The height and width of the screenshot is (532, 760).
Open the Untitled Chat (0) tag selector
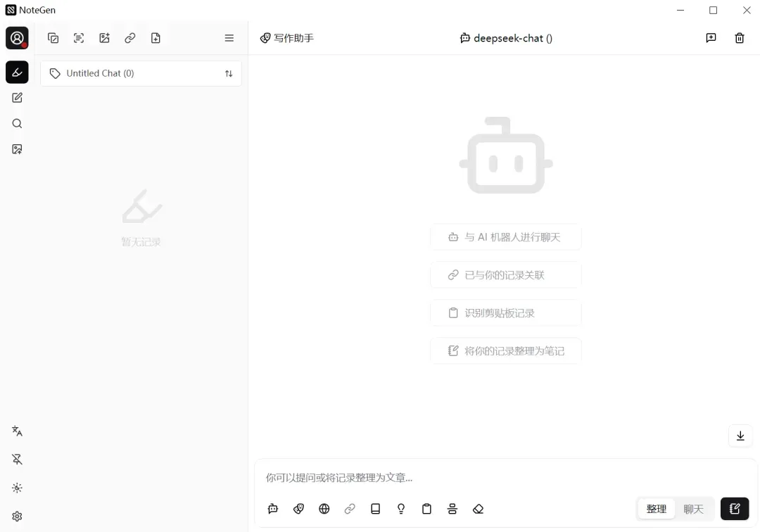pos(141,74)
